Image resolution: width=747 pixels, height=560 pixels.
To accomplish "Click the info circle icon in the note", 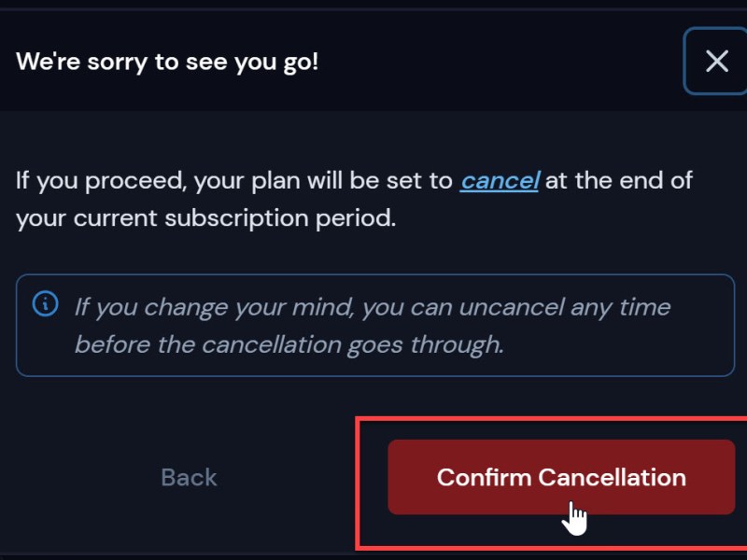I will pos(45,304).
